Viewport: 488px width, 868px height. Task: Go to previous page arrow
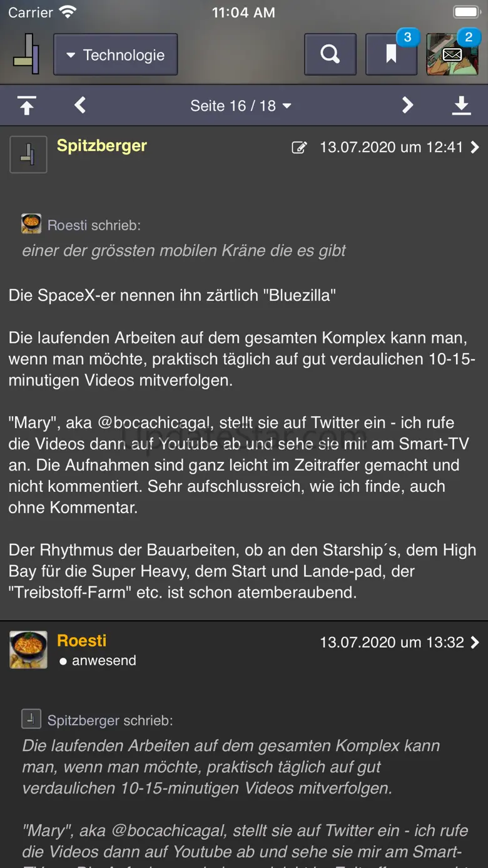coord(80,105)
